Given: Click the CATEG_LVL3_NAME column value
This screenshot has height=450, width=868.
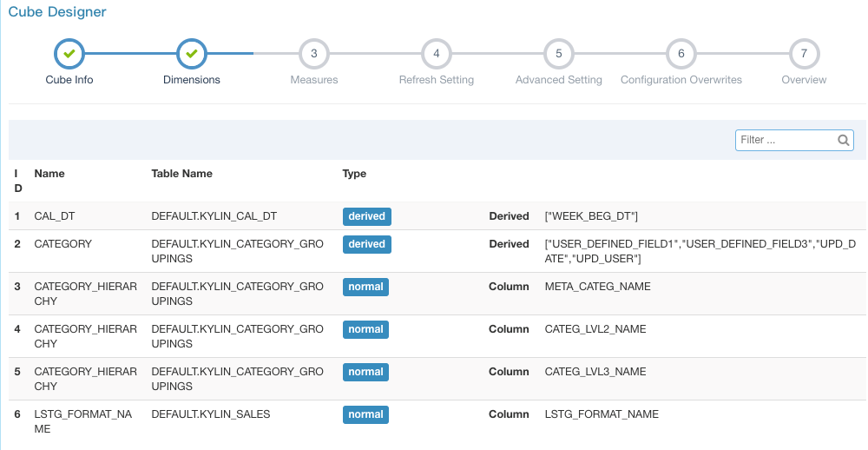Looking at the screenshot, I should point(595,371).
